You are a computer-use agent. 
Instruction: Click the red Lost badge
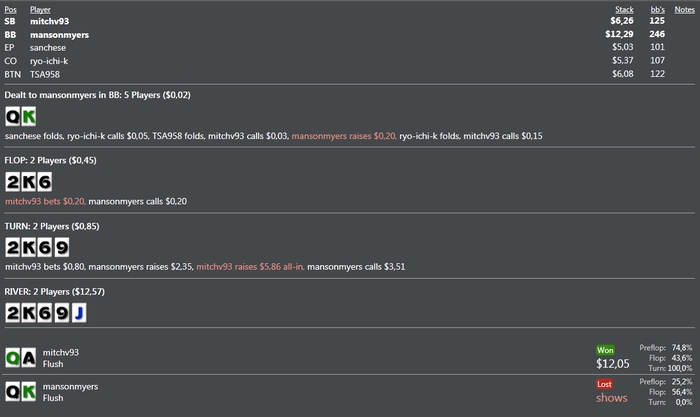coord(605,383)
